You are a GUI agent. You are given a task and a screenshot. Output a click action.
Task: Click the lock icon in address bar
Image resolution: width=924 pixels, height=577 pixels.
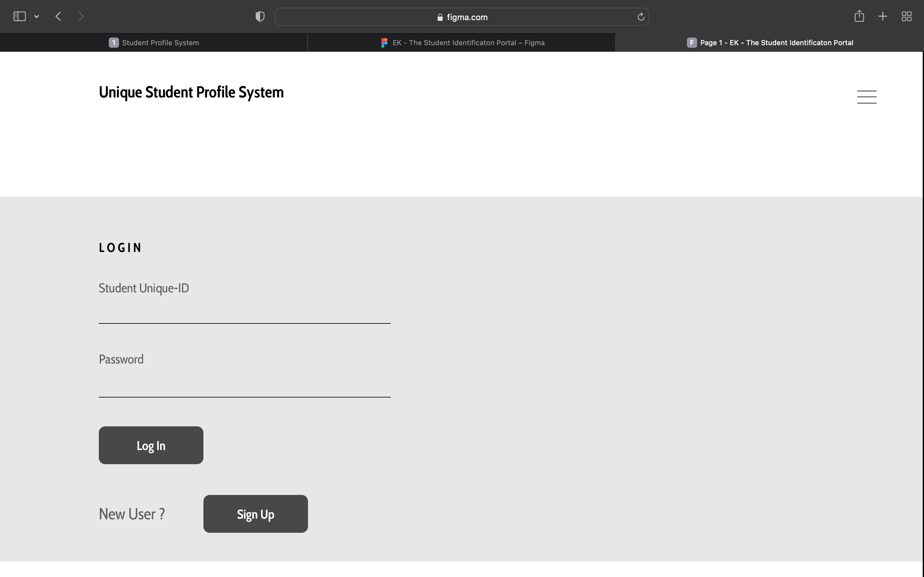440,17
